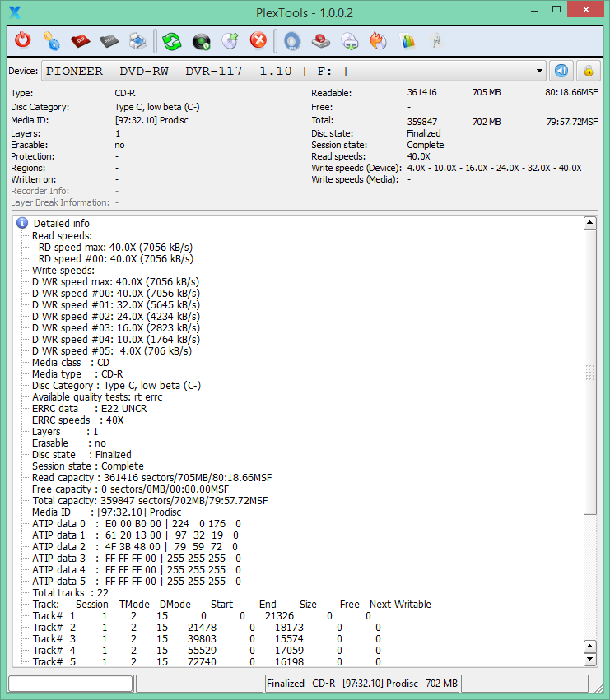Click the empty status bar field at left

tap(70, 683)
